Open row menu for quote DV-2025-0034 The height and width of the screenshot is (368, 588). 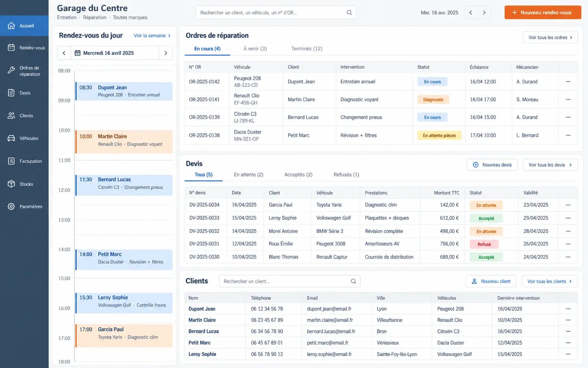tap(568, 205)
